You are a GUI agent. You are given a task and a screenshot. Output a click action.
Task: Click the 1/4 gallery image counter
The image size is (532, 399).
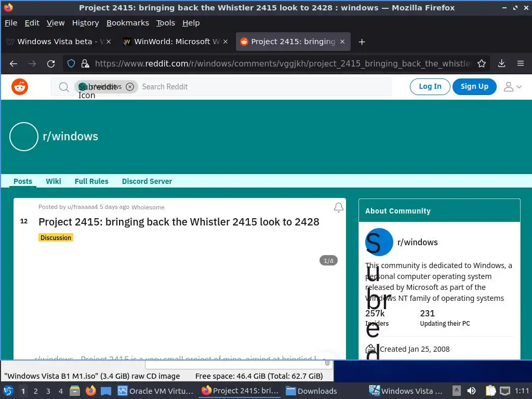[x=328, y=261]
